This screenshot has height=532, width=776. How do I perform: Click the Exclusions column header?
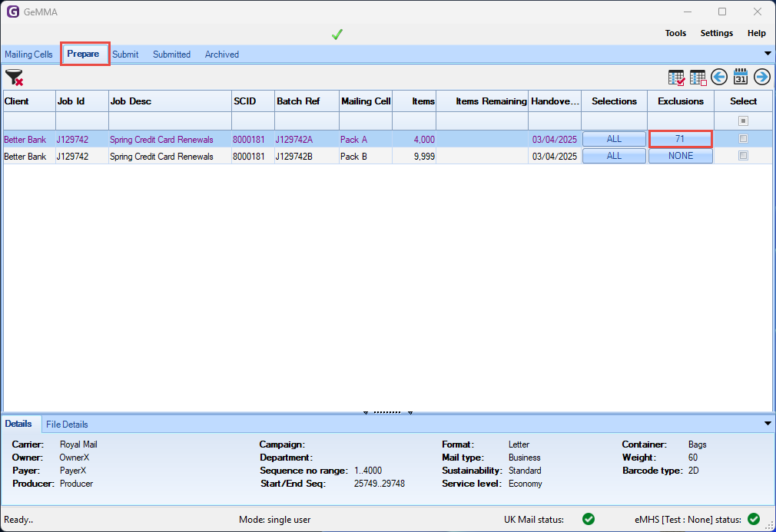(x=681, y=101)
